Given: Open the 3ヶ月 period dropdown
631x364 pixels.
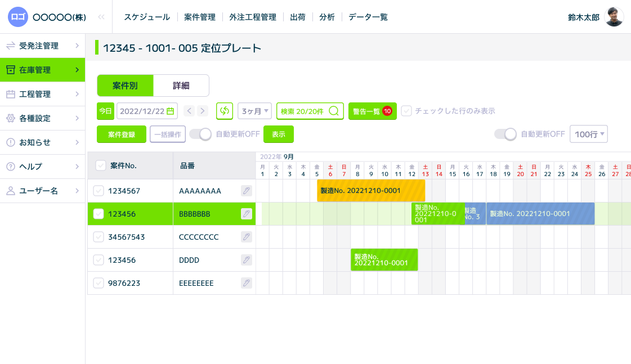Looking at the screenshot, I should tap(254, 111).
